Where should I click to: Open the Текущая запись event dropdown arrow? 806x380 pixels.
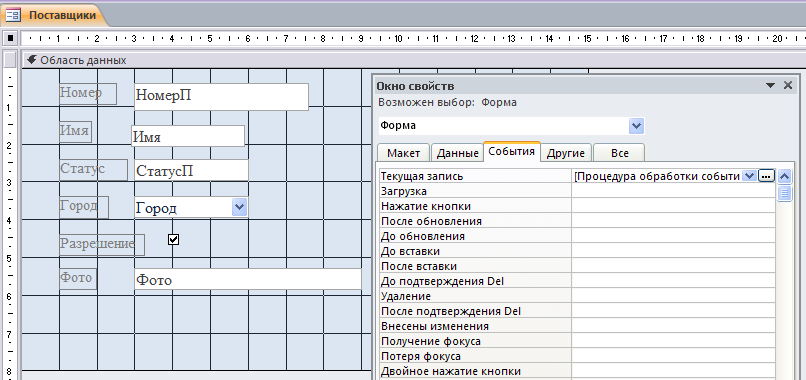click(x=750, y=176)
